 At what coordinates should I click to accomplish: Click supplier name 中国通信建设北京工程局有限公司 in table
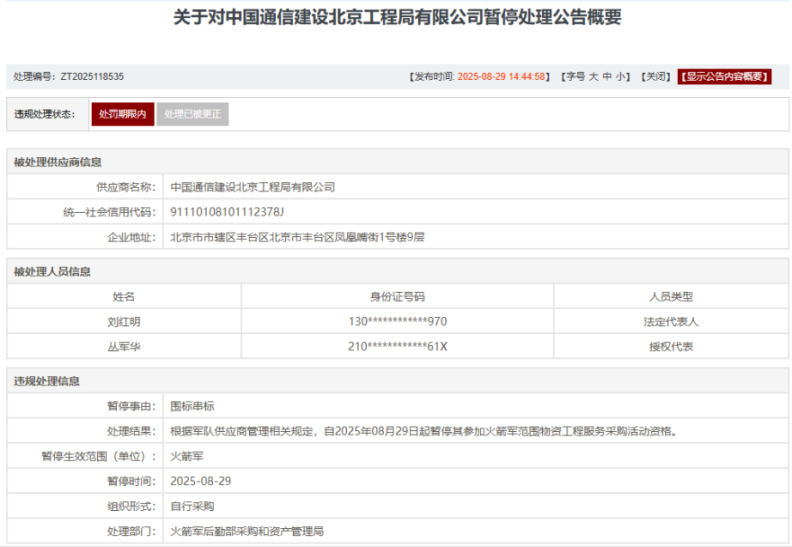253,187
